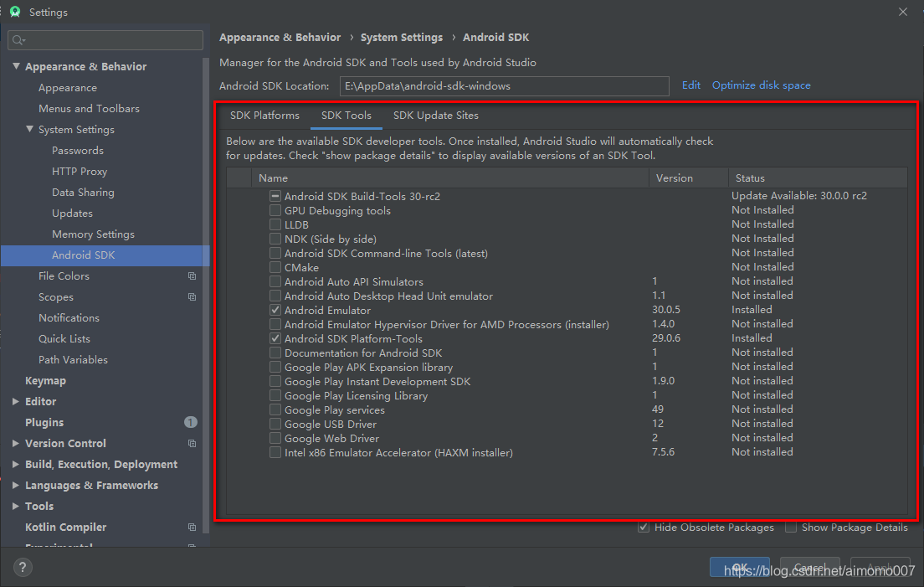The image size is (924, 587).
Task: Focus the settings search box
Action: point(105,40)
